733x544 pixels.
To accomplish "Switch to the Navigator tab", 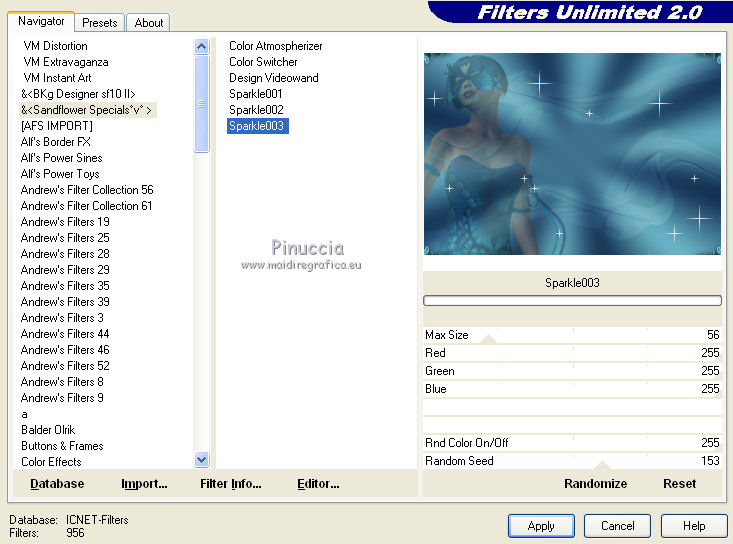I will tap(41, 21).
